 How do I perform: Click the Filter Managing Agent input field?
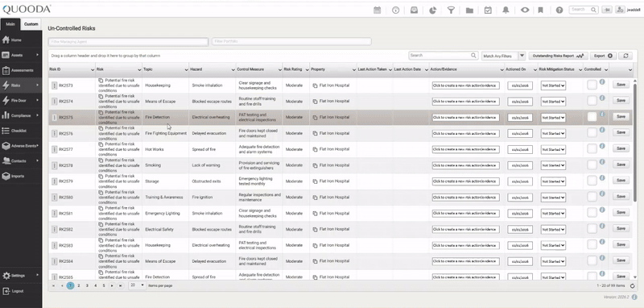click(x=128, y=42)
